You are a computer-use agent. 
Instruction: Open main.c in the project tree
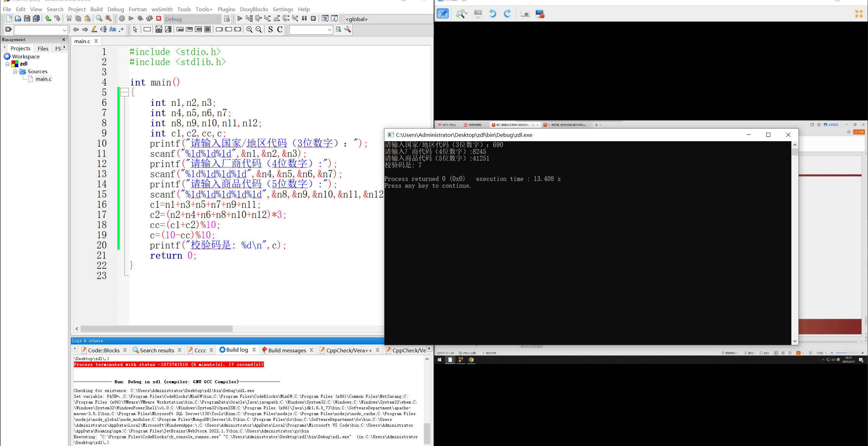click(x=43, y=79)
